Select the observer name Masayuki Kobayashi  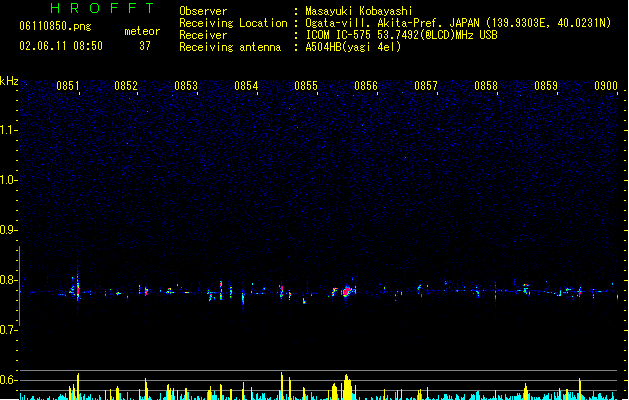(359, 11)
